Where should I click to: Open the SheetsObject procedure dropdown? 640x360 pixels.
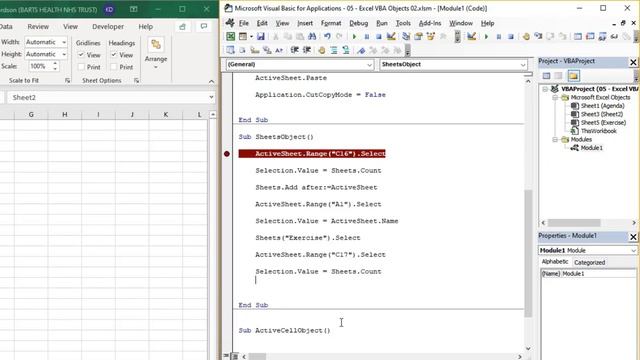(x=523, y=64)
